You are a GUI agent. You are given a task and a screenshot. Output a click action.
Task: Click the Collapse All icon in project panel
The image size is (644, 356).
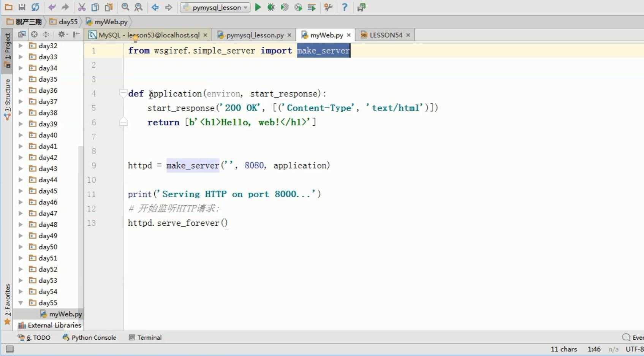click(46, 35)
